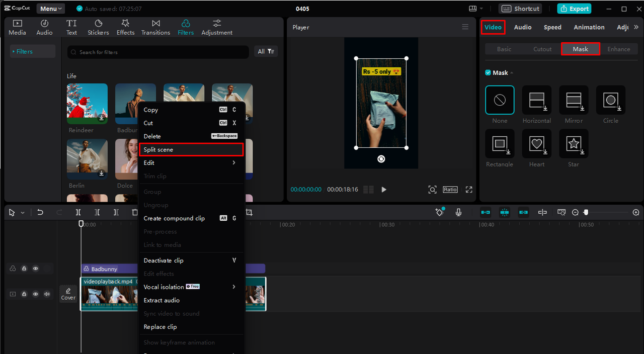Open the Transitions panel
644x354 pixels.
pyautogui.click(x=155, y=27)
